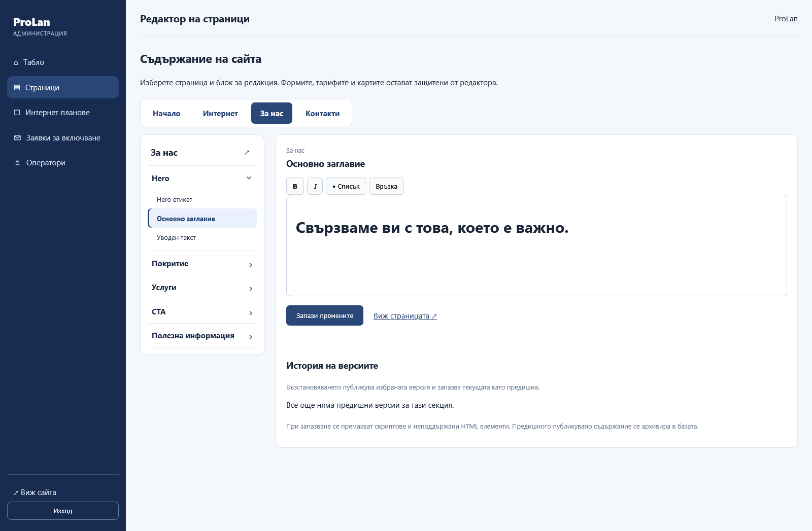Switch to the Начало tab
The height and width of the screenshot is (531, 812).
click(x=166, y=113)
